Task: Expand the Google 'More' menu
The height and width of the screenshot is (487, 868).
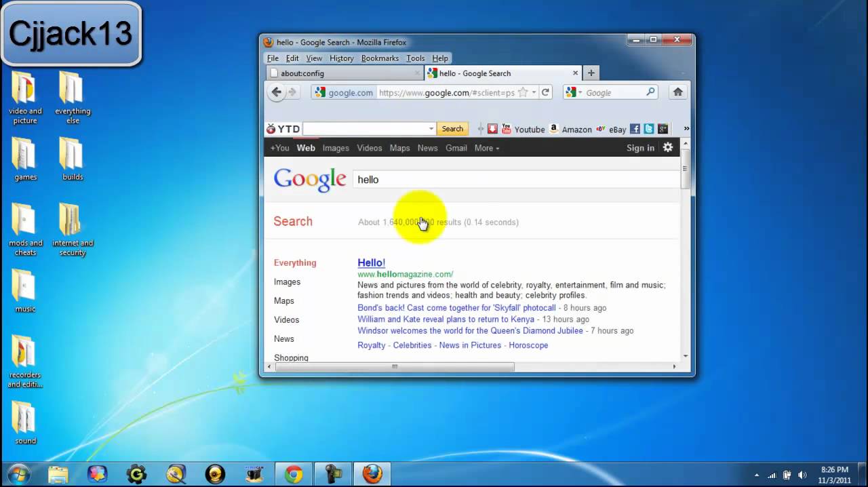Action: (x=486, y=148)
